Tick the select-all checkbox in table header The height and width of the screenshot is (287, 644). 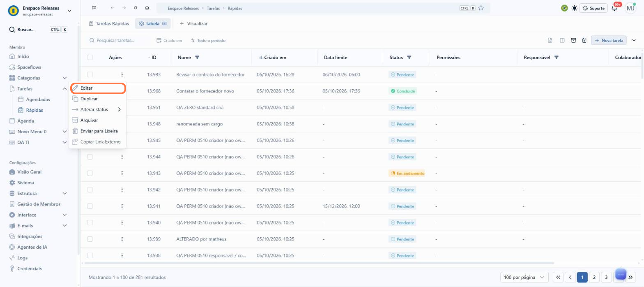(90, 58)
